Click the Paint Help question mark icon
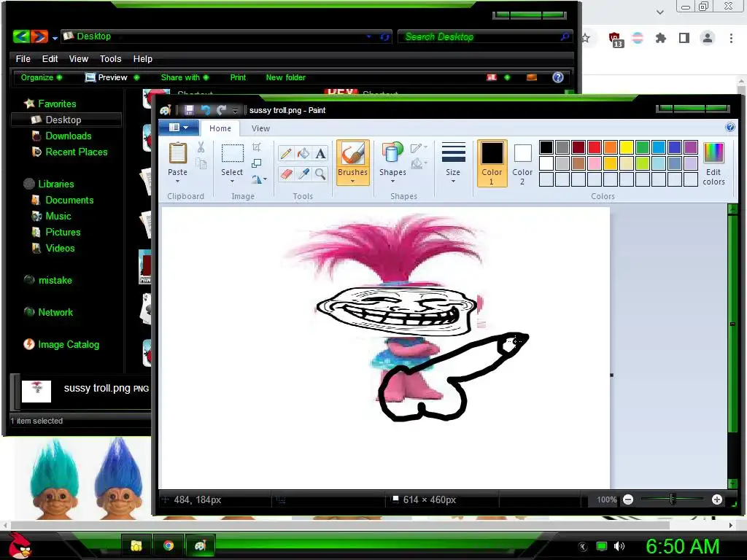This screenshot has height=560, width=747. pos(729,127)
